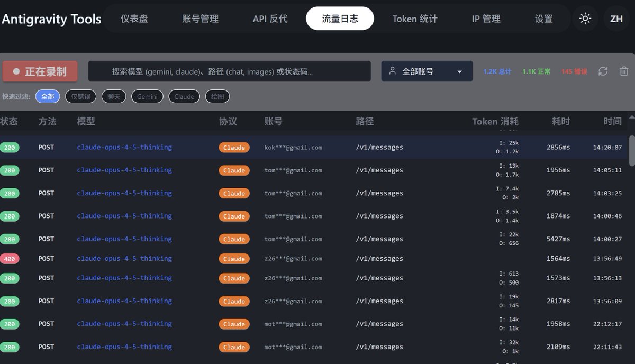Click the 5427ms duration cell
Viewport: 635px width, 364px height.
coord(558,239)
